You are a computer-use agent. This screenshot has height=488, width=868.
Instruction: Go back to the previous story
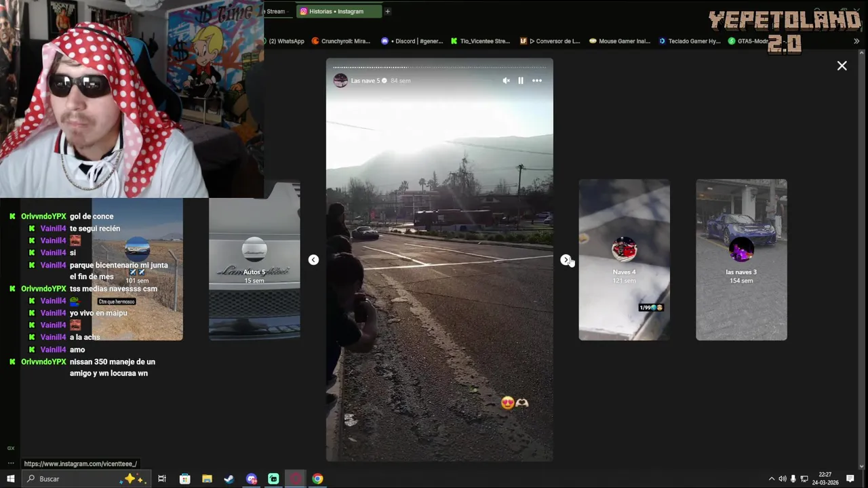[x=313, y=260]
